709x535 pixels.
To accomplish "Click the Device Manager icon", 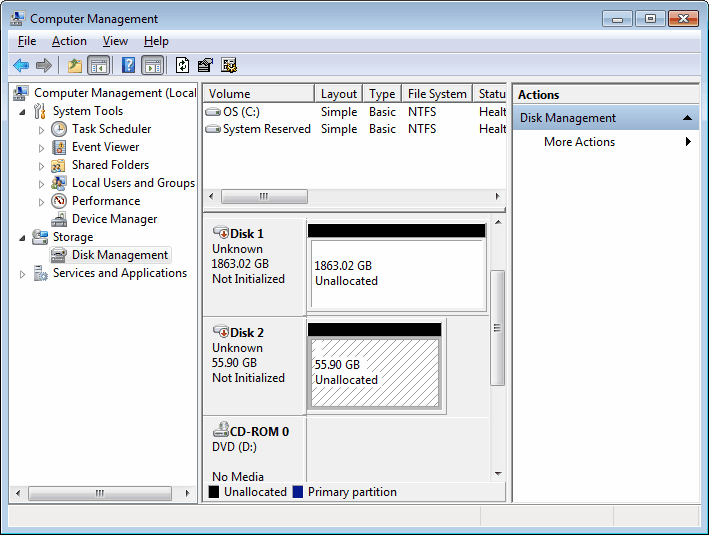I will [x=59, y=219].
